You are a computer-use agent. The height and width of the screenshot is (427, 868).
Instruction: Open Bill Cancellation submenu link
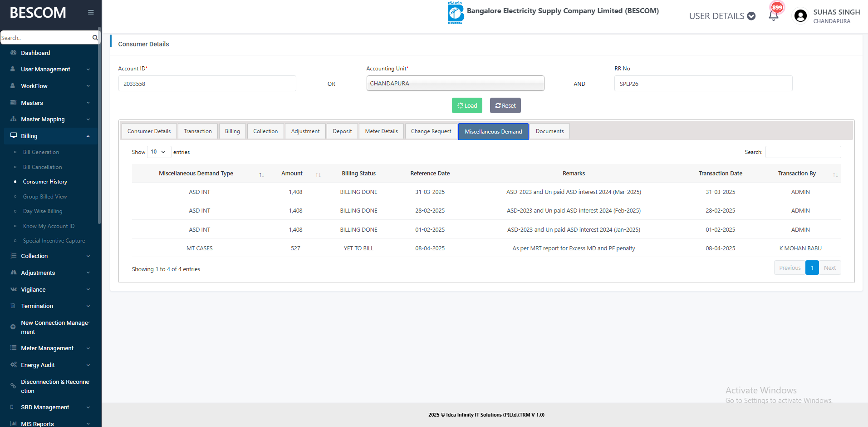(42, 167)
